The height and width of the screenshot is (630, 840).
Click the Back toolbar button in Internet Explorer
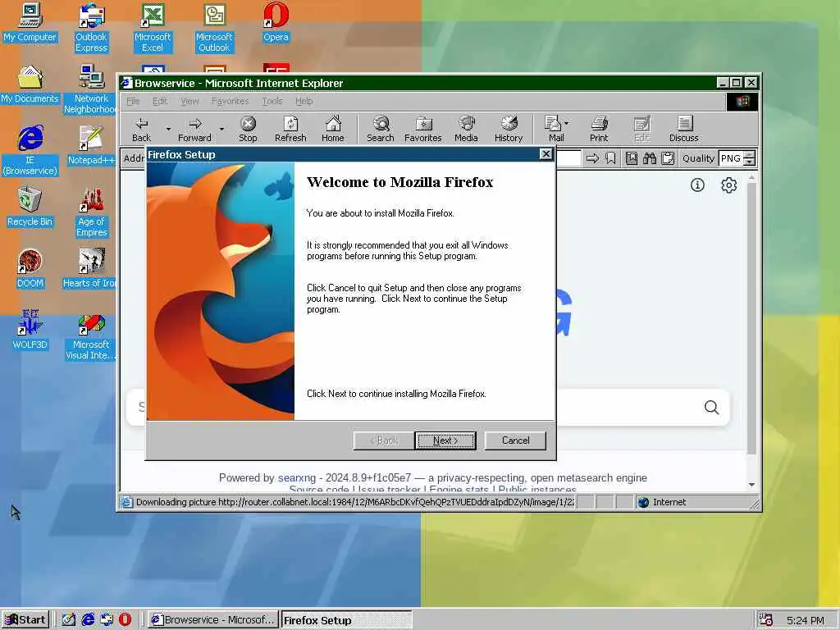(x=141, y=130)
